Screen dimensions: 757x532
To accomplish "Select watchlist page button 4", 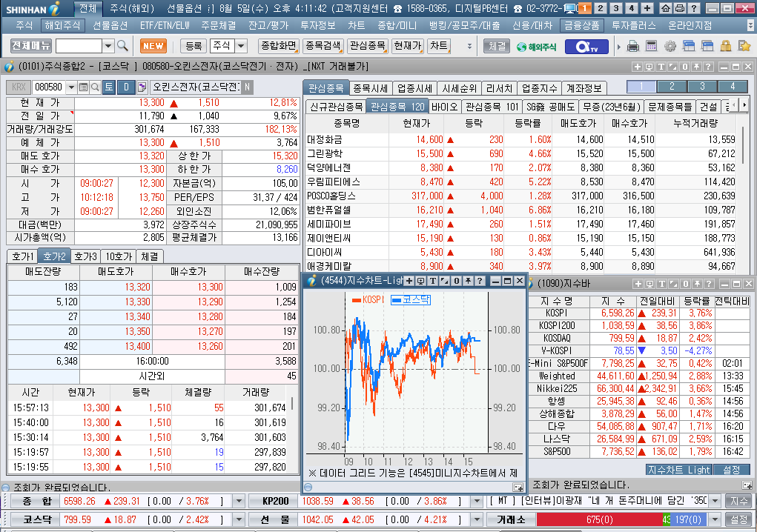I will 733,87.
